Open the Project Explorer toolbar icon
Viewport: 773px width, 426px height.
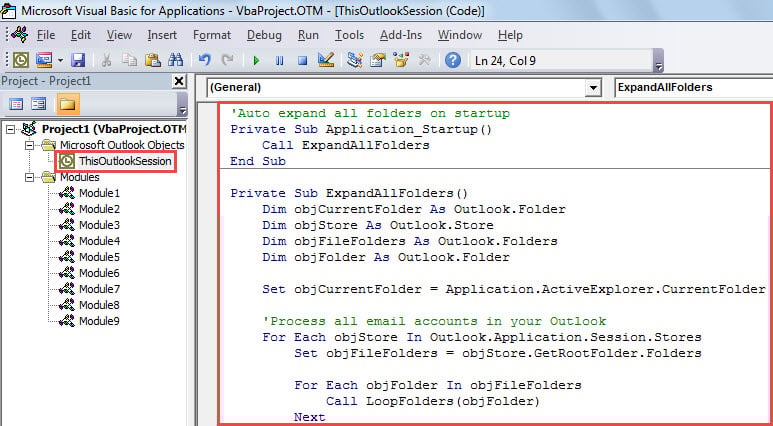354,60
